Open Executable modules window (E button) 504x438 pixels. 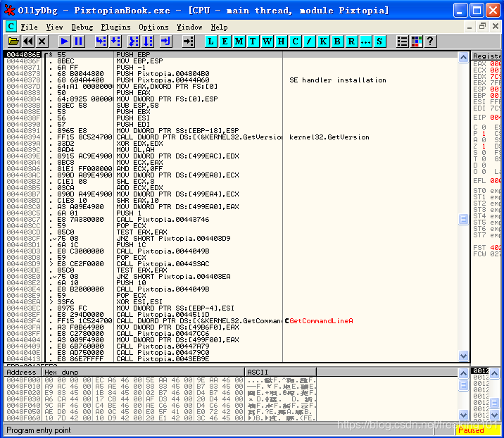(225, 41)
